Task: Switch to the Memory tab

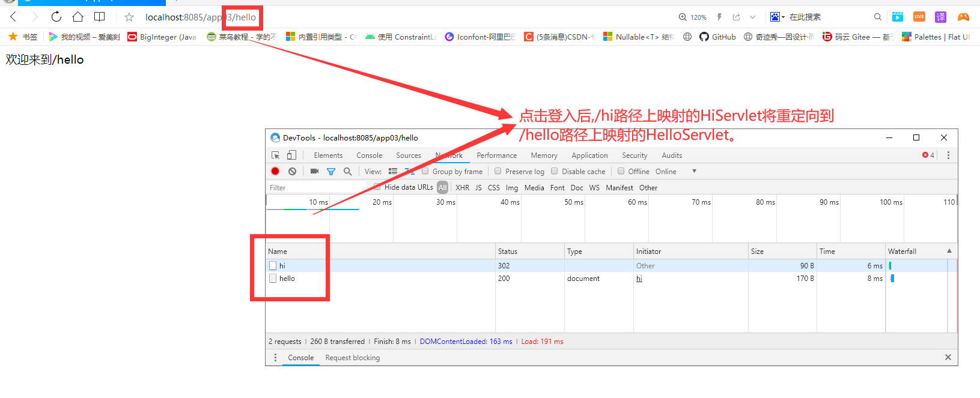Action: (x=544, y=155)
